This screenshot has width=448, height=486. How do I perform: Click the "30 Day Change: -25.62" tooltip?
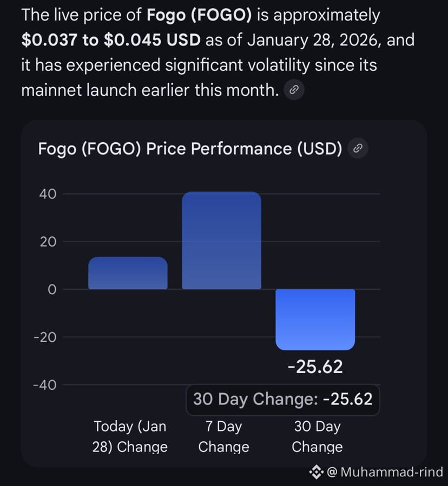[282, 400]
